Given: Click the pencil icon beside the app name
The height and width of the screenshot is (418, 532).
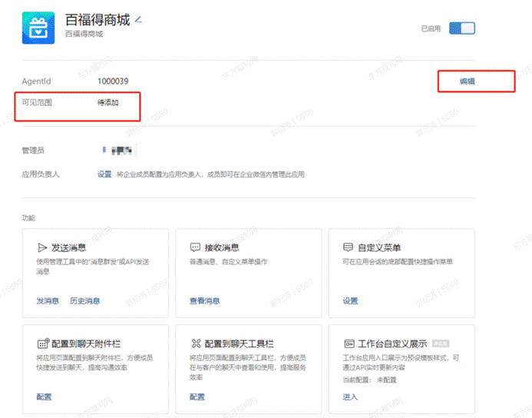Looking at the screenshot, I should click(139, 19).
